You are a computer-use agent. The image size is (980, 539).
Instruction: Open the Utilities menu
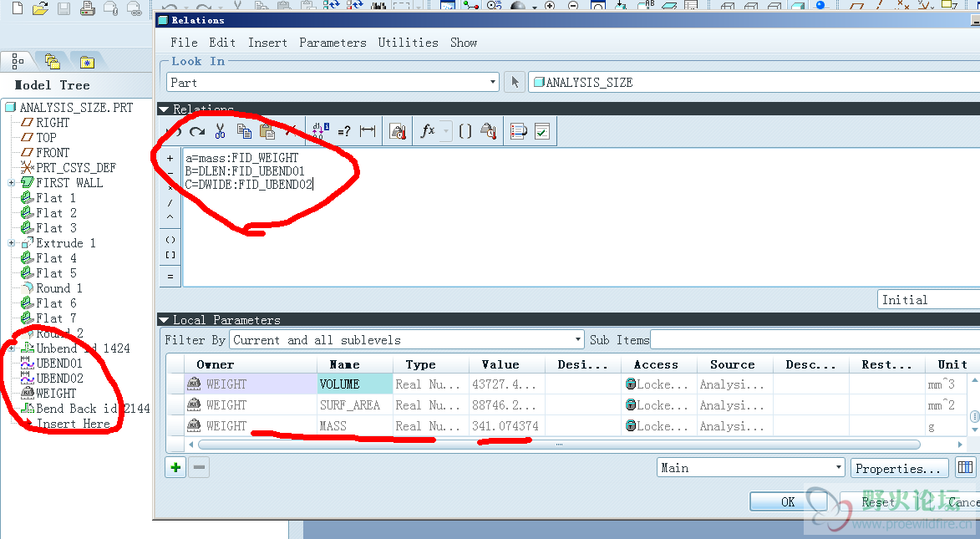click(x=409, y=43)
